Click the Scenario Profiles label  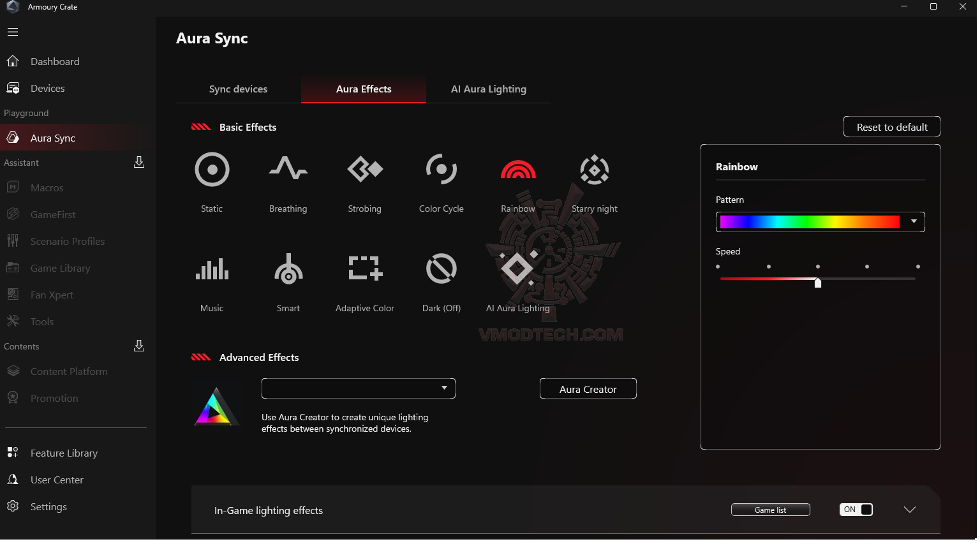pos(68,241)
